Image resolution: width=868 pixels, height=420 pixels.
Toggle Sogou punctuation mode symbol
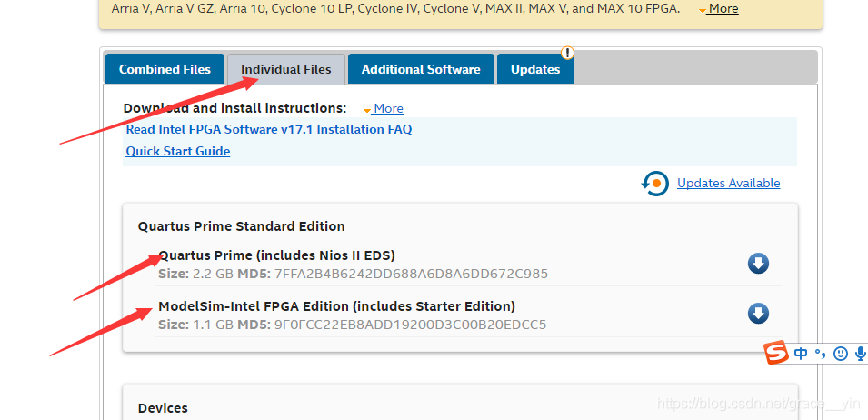[821, 355]
